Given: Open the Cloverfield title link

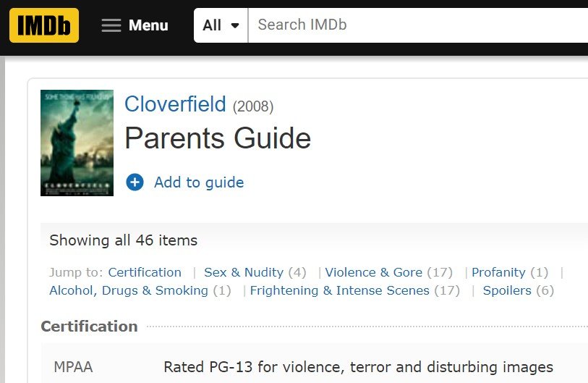Looking at the screenshot, I should click(x=175, y=104).
